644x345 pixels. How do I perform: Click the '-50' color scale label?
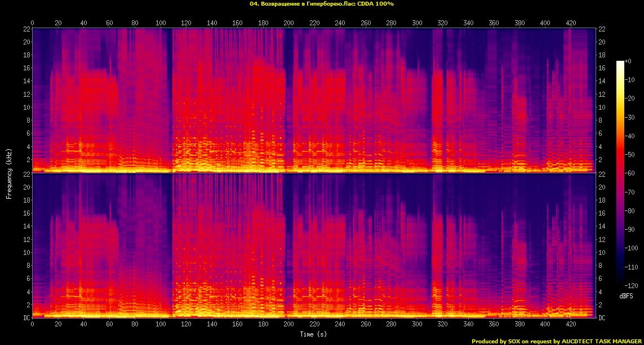click(x=629, y=155)
